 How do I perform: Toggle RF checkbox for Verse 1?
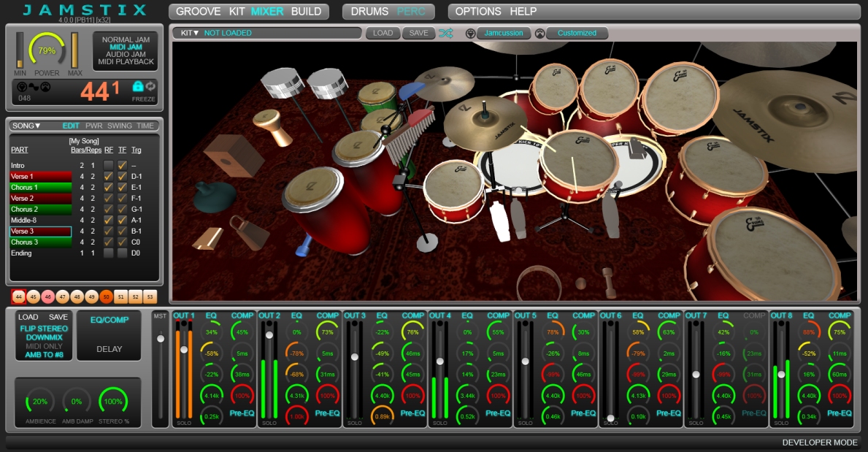(109, 176)
